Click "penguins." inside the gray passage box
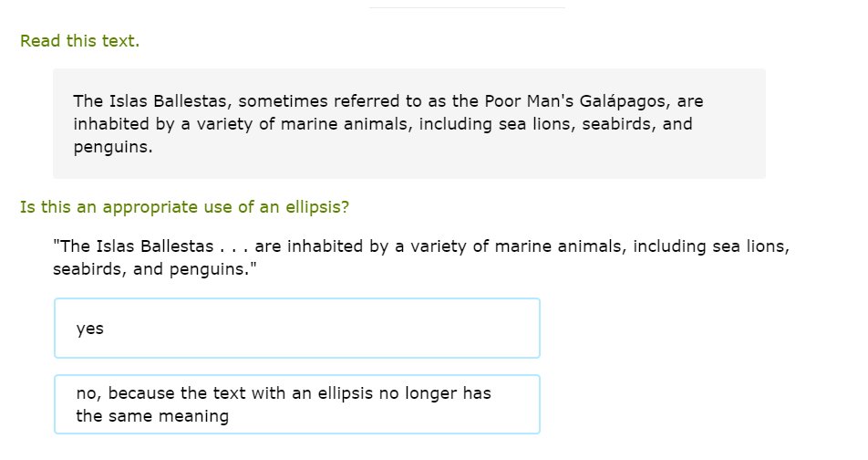868x460 pixels. pos(112,147)
